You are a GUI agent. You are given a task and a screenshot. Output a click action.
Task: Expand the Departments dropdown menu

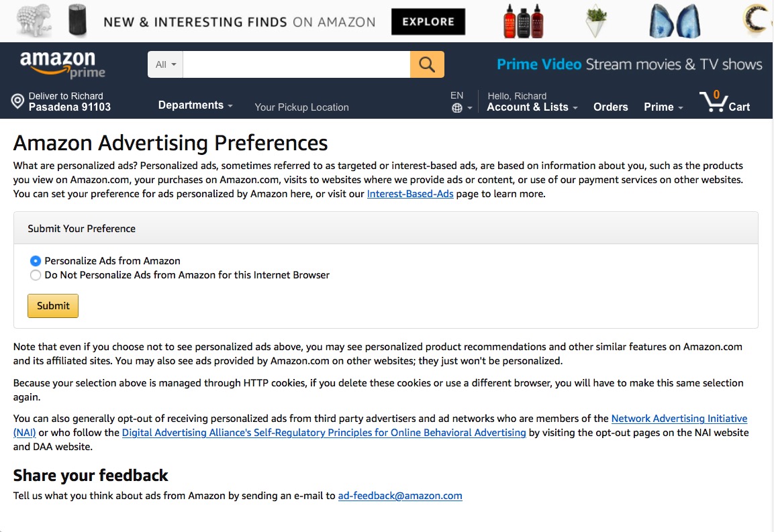[195, 105]
